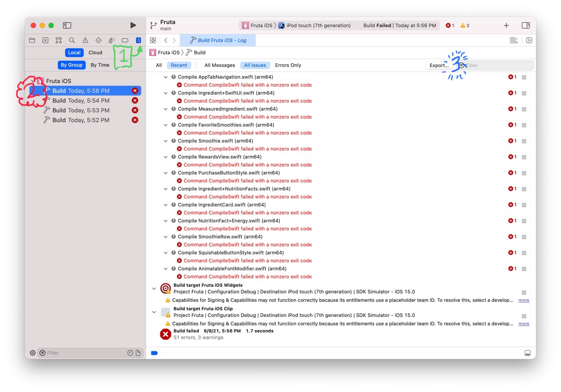The height and width of the screenshot is (392, 561).
Task: Click the yellow warning count badge in toolbar
Action: click(465, 25)
